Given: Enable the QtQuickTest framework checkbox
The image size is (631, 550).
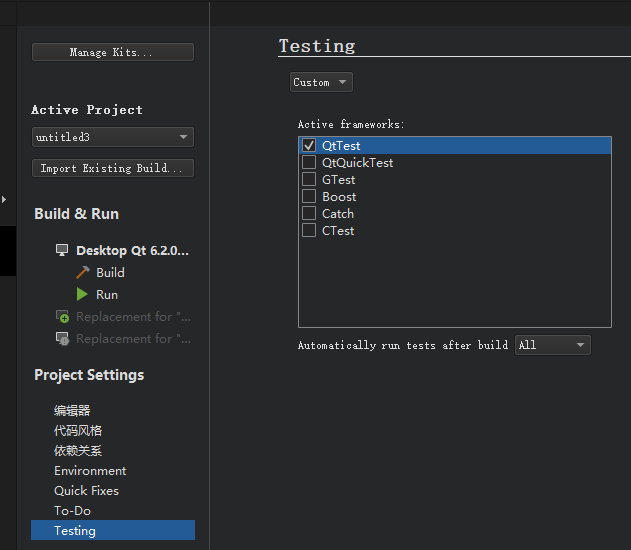Looking at the screenshot, I should pyautogui.click(x=309, y=162).
